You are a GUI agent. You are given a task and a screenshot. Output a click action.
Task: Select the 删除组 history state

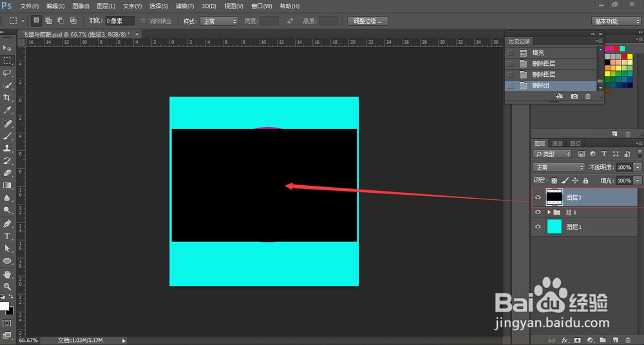tap(551, 86)
